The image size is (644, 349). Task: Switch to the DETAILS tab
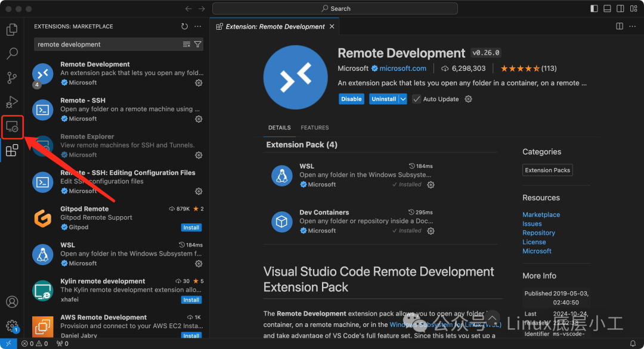coord(279,127)
